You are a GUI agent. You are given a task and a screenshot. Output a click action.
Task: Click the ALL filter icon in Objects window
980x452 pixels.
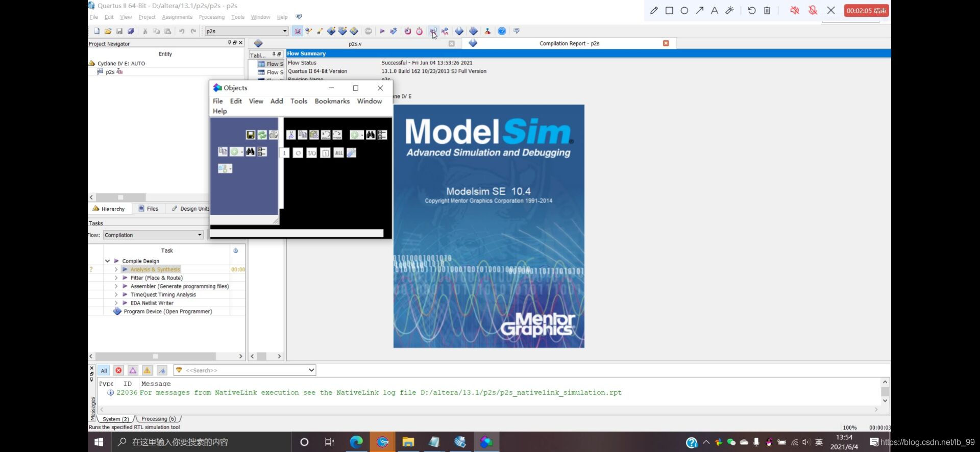pyautogui.click(x=338, y=153)
